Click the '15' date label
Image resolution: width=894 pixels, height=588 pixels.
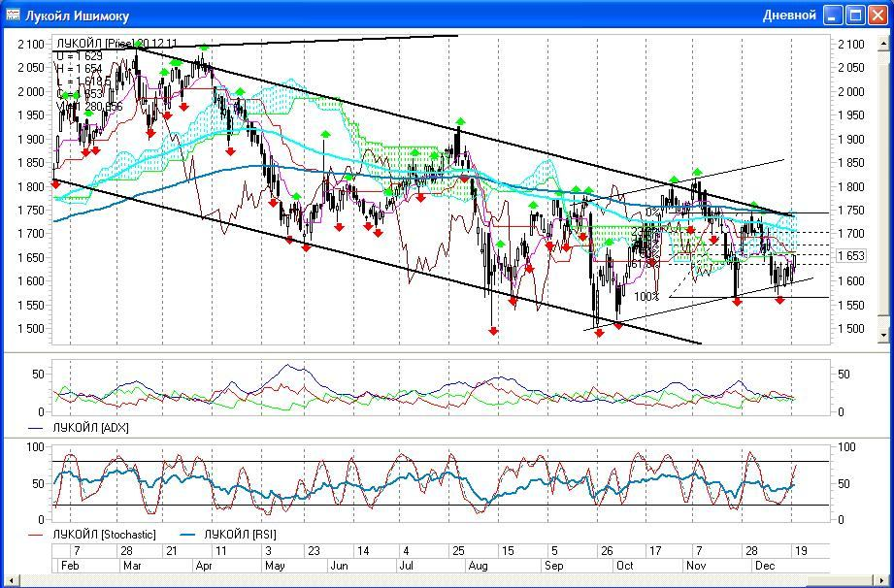[x=508, y=551]
